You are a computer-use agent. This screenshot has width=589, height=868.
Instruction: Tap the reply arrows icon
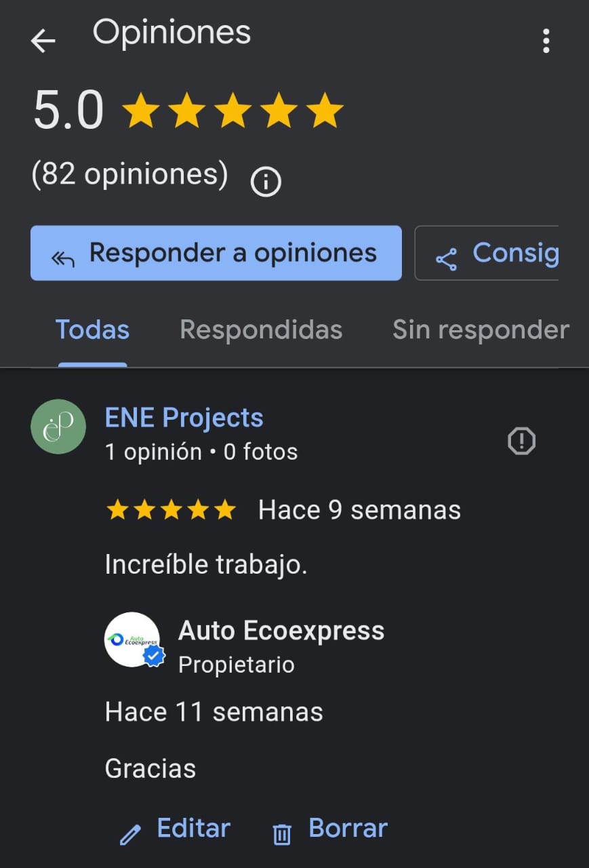[63, 259]
